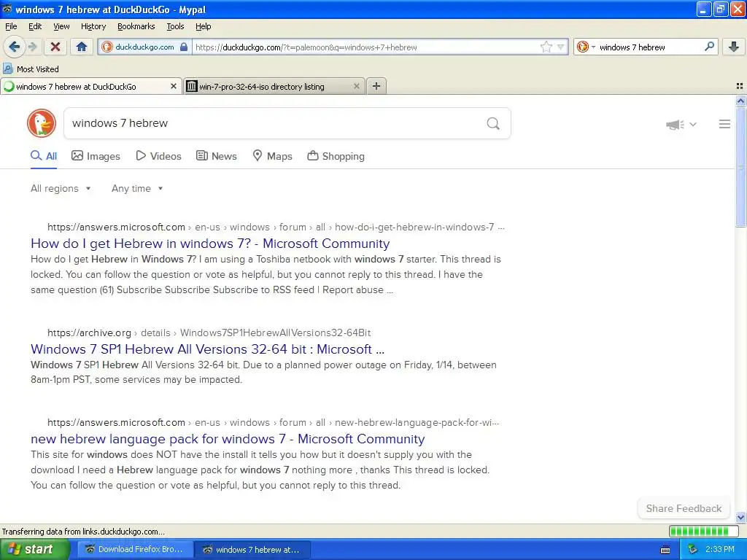Switch to Images results
747x560 pixels.
(x=96, y=156)
